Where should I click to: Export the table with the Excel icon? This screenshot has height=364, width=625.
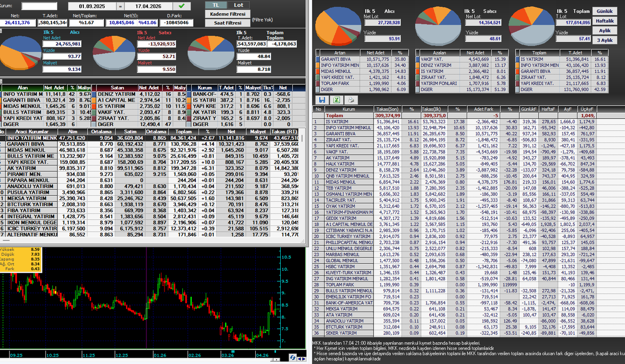336,99
